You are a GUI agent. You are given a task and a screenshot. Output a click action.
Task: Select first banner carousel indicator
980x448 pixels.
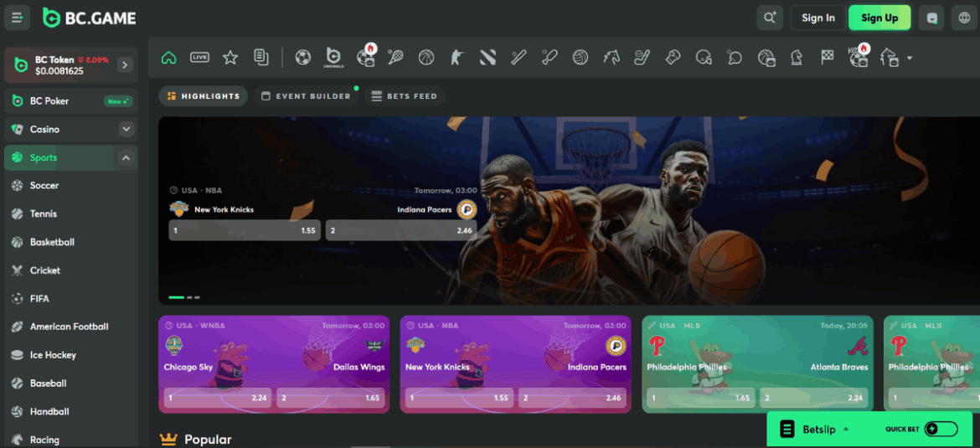176,297
